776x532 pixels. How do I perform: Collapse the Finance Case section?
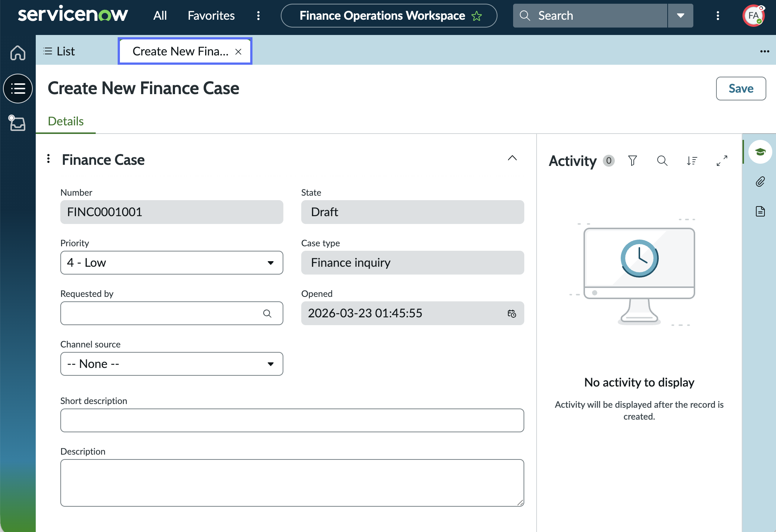pos(512,158)
